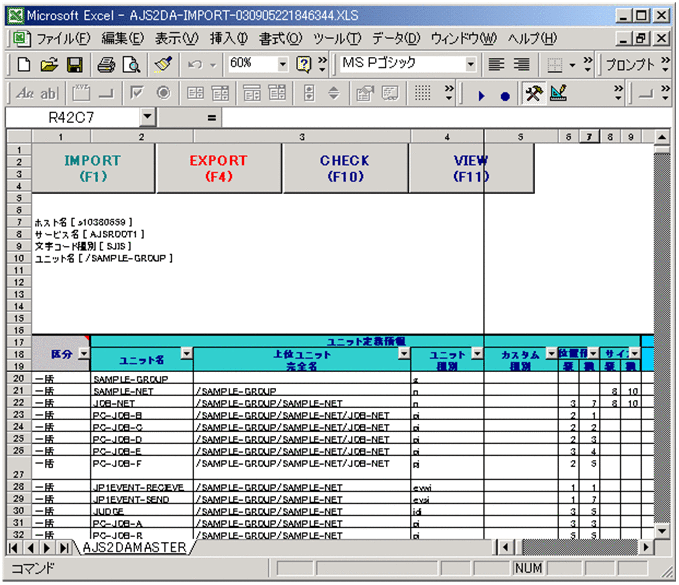Click the New workbook icon

24,65
